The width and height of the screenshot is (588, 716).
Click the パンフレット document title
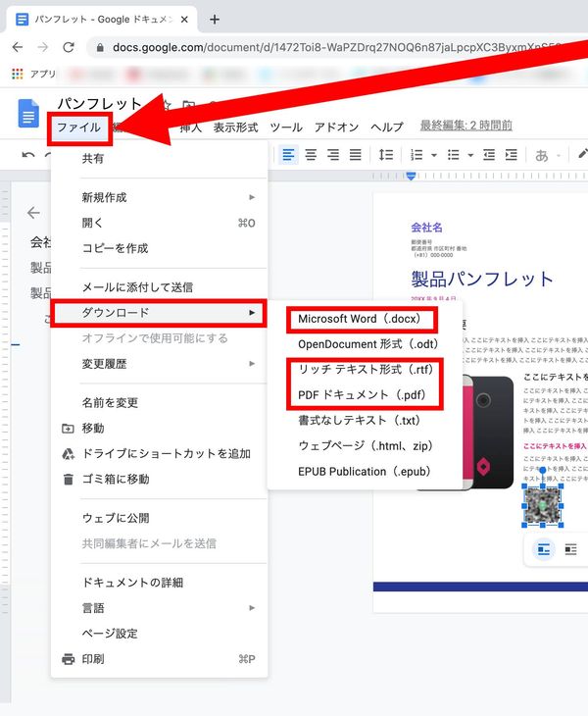pyautogui.click(x=99, y=104)
